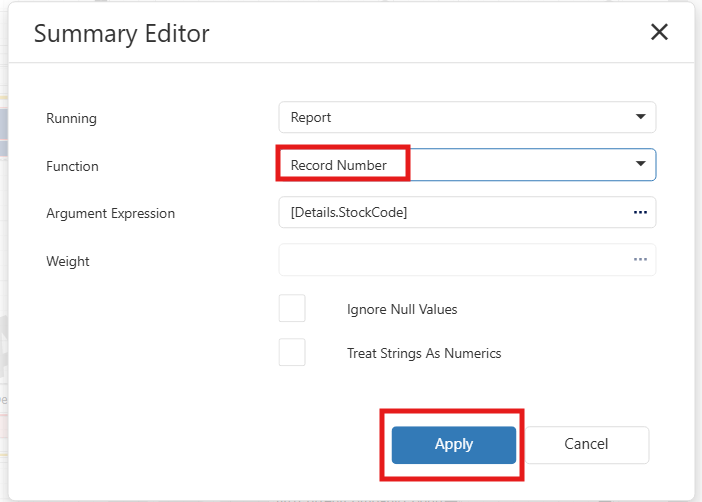Viewport: 702px width, 502px height.
Task: Check the Treat Strings As Numerics box
Action: pyautogui.click(x=292, y=352)
